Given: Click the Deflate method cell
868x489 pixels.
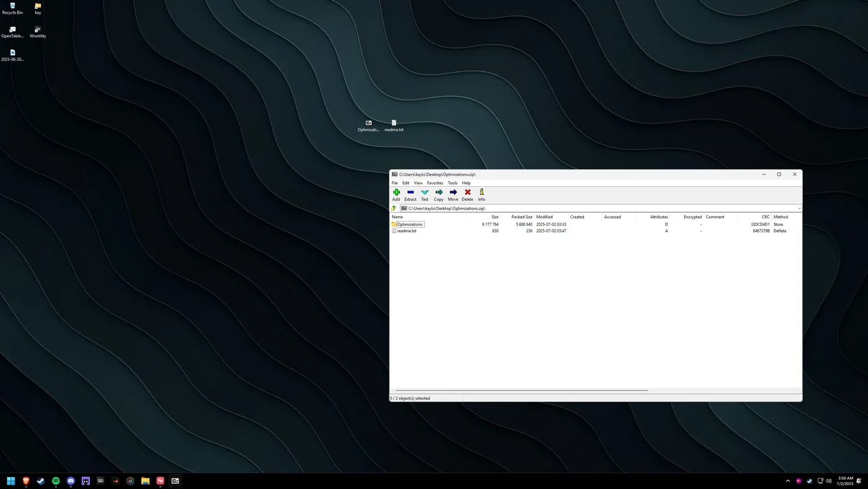Looking at the screenshot, I should (780, 231).
